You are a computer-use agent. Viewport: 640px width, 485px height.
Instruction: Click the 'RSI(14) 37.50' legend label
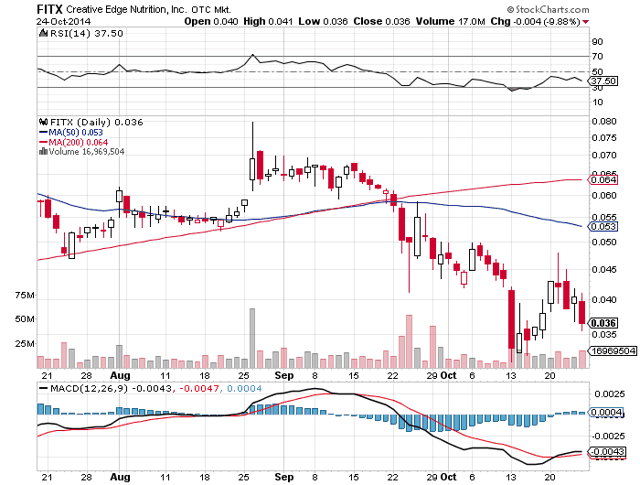(x=87, y=33)
